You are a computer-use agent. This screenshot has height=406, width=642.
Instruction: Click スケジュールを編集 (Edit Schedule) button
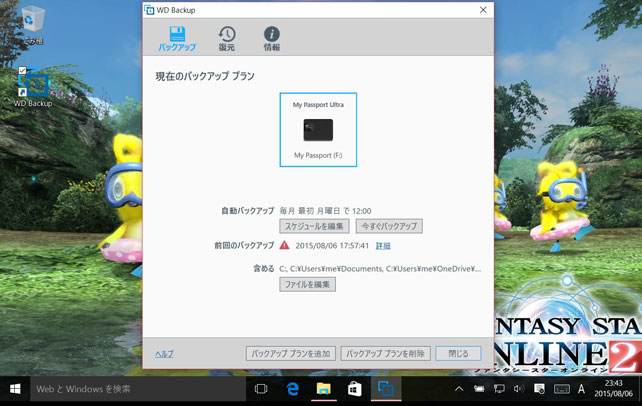pyautogui.click(x=315, y=226)
